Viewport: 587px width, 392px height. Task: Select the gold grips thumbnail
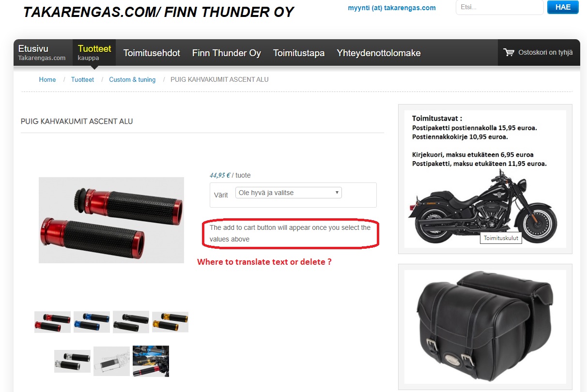[x=170, y=322]
